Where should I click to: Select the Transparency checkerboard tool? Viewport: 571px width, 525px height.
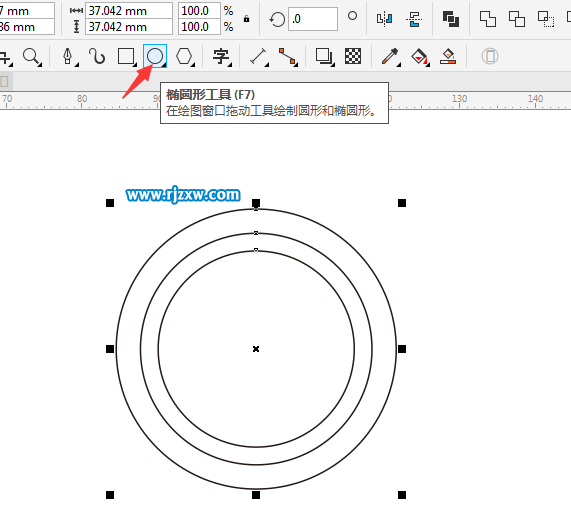(353, 56)
